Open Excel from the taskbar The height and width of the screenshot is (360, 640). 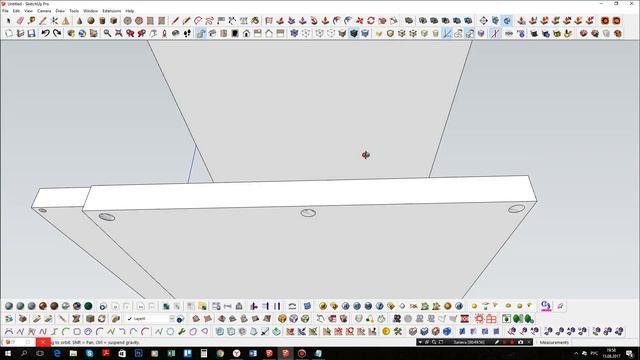[x=171, y=353]
